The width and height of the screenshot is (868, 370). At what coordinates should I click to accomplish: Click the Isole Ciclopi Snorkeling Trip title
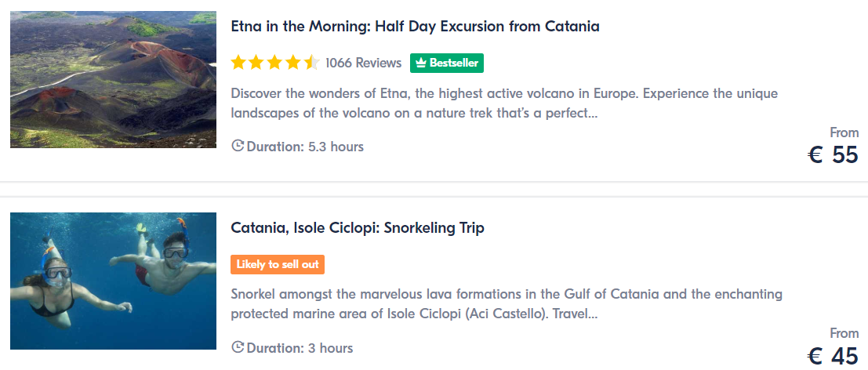pos(358,228)
